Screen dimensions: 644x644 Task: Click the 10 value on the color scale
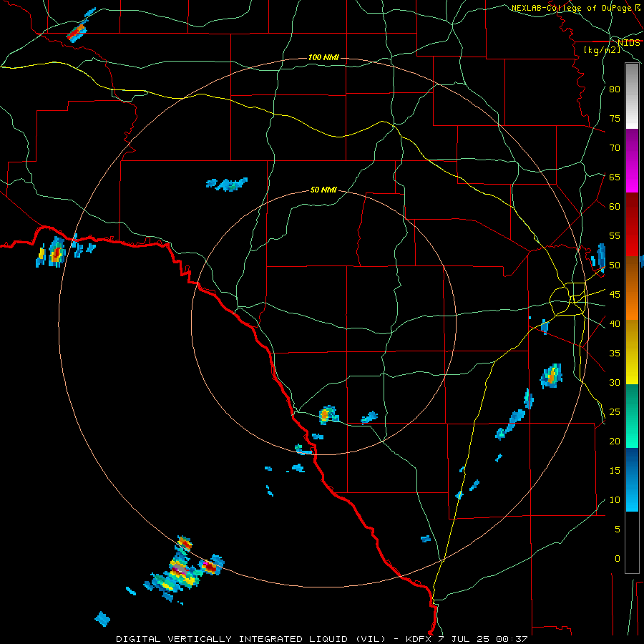[615, 500]
